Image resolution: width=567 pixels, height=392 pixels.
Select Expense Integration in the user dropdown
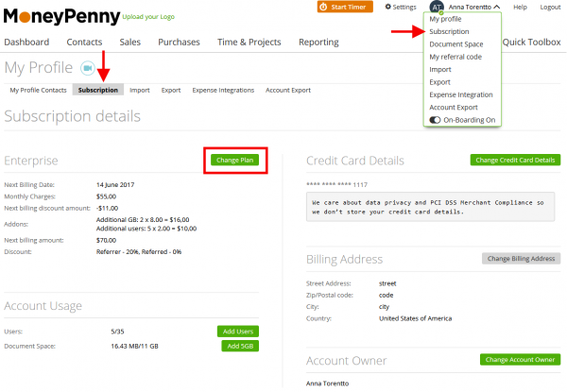[461, 94]
